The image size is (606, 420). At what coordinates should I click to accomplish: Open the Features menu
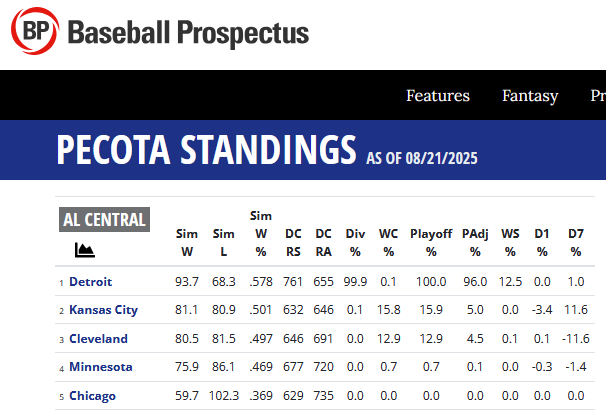tap(437, 96)
